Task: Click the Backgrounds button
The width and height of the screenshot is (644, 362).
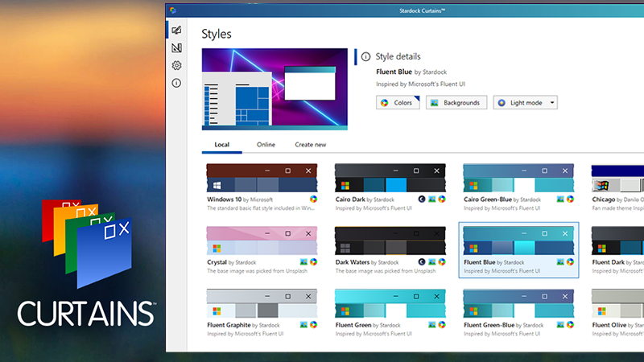Action: click(x=456, y=103)
